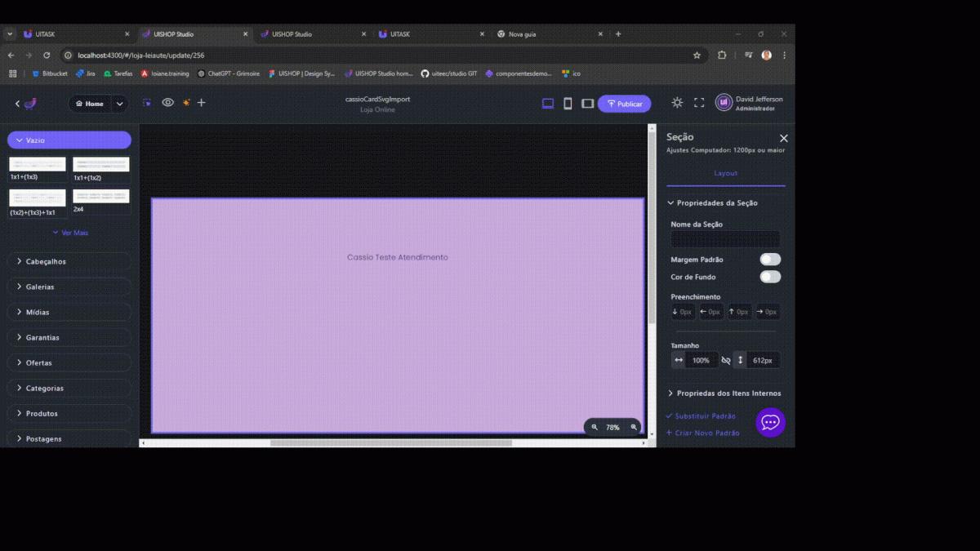The height and width of the screenshot is (551, 980).
Task: Turn on the Cor de Fundo switch
Action: (x=769, y=277)
